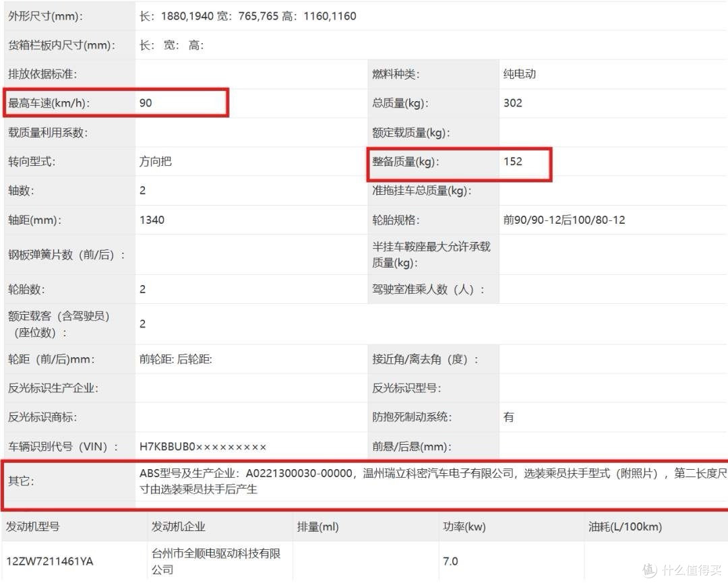Click the '总质量(kg):' label
728x585 pixels.
pos(400,103)
